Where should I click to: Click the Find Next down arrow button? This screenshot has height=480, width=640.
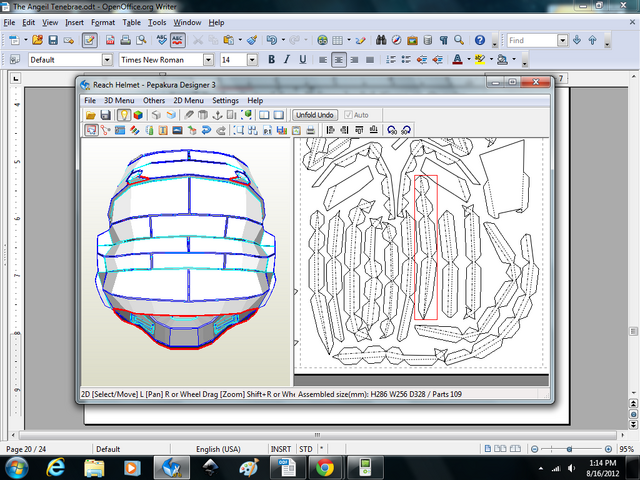click(577, 40)
